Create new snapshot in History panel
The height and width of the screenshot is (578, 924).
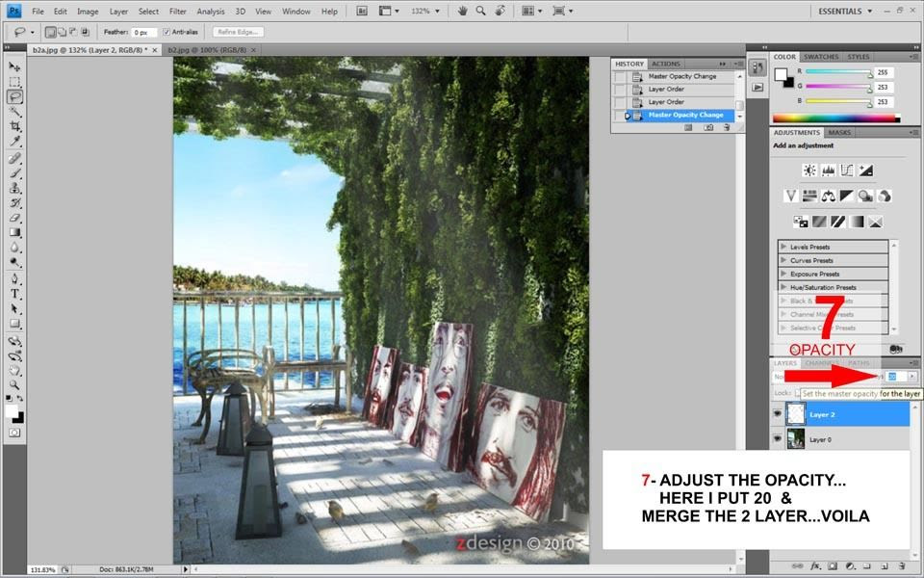pyautogui.click(x=708, y=127)
